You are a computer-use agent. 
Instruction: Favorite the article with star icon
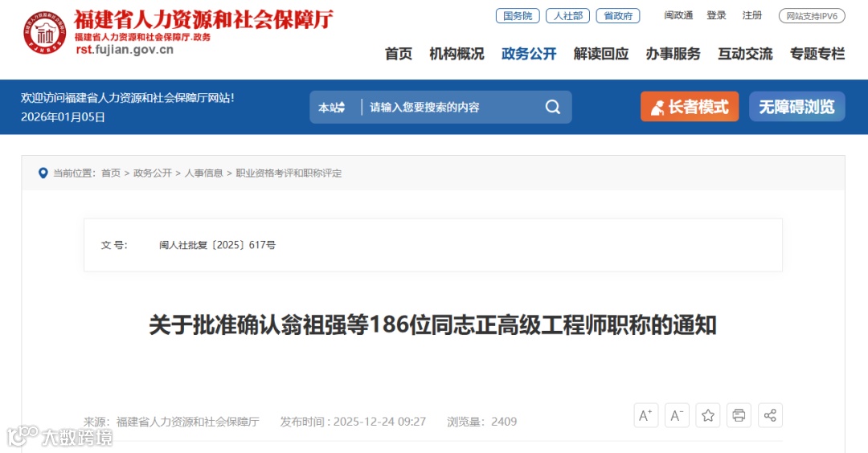[x=708, y=415]
